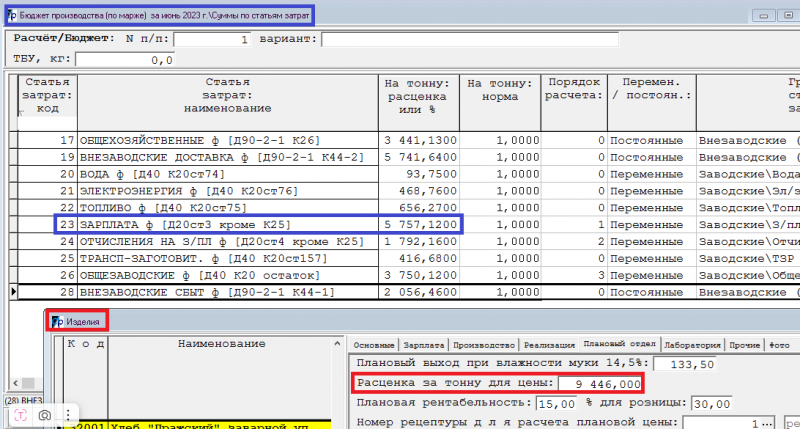Open the three-dot more options menu
Screen dimensions: 800x429
(x=68, y=414)
